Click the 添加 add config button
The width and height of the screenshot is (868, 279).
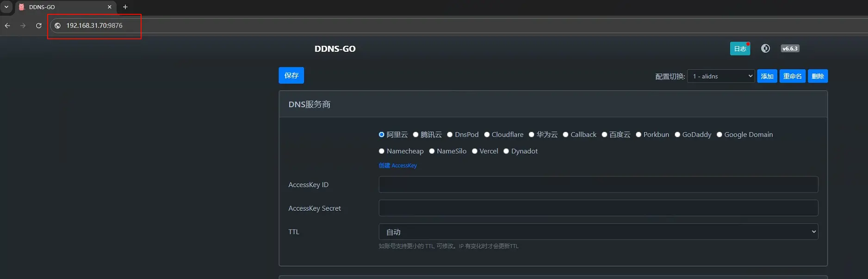tap(767, 76)
